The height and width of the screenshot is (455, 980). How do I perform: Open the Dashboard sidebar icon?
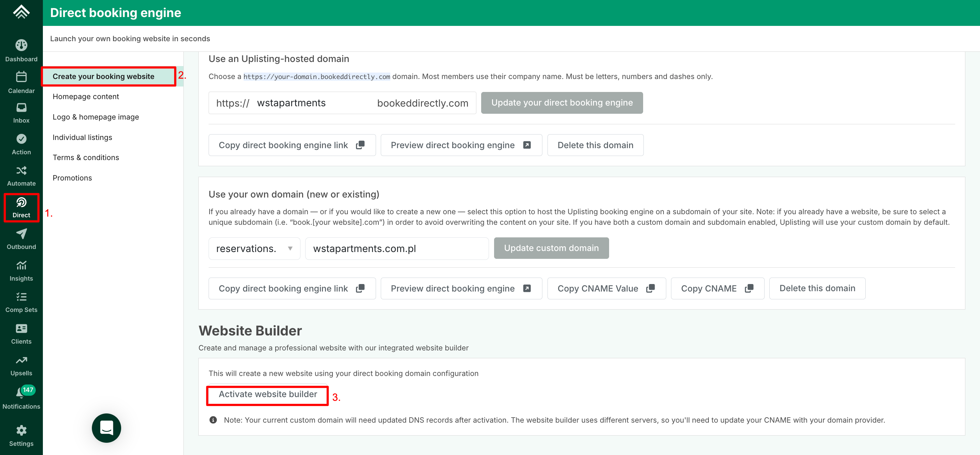click(21, 46)
